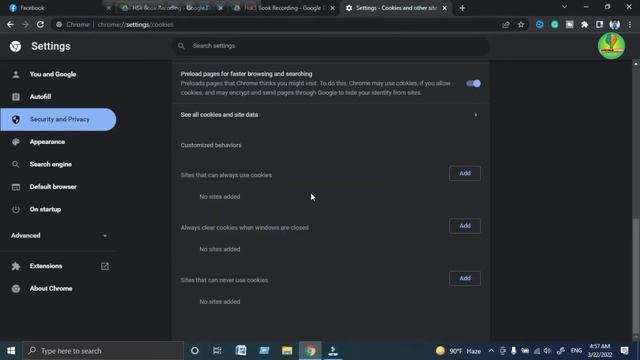Open About Chrome in sidebar
640x360 pixels.
click(51, 289)
